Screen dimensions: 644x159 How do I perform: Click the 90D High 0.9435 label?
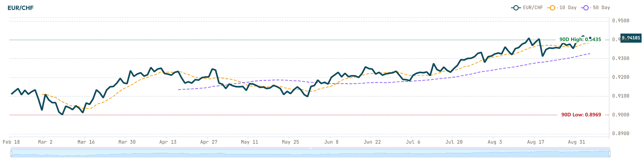pos(580,40)
